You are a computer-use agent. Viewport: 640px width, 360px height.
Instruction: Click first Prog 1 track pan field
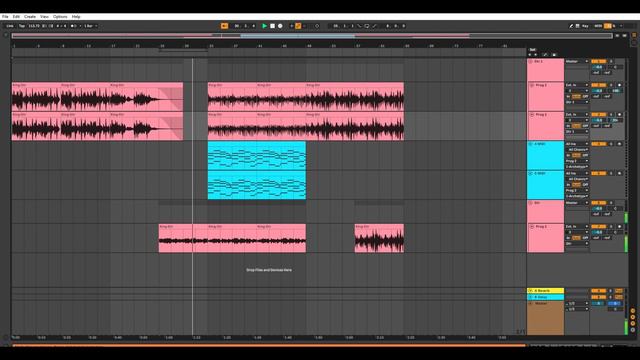tap(615, 91)
